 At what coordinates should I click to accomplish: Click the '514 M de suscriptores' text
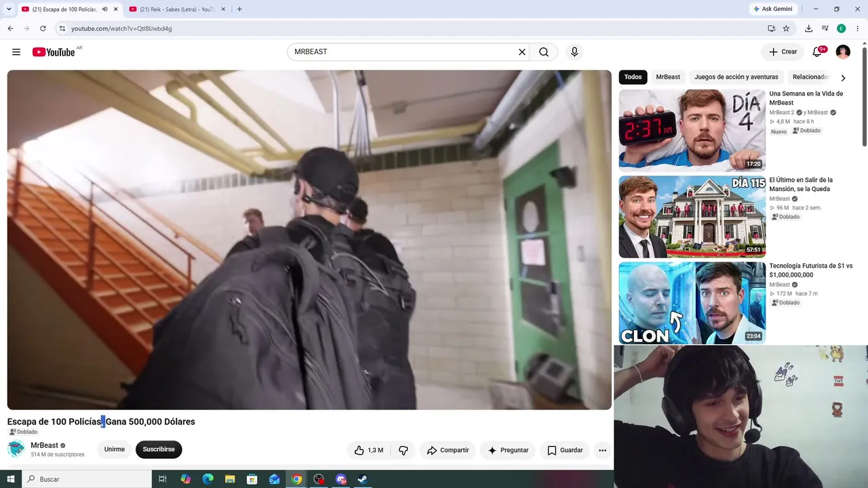pyautogui.click(x=58, y=455)
